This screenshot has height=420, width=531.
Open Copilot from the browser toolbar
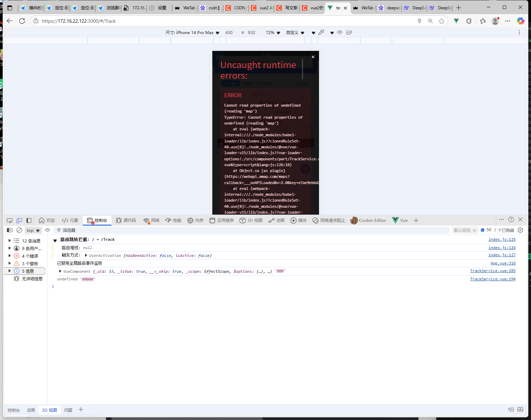point(521,21)
